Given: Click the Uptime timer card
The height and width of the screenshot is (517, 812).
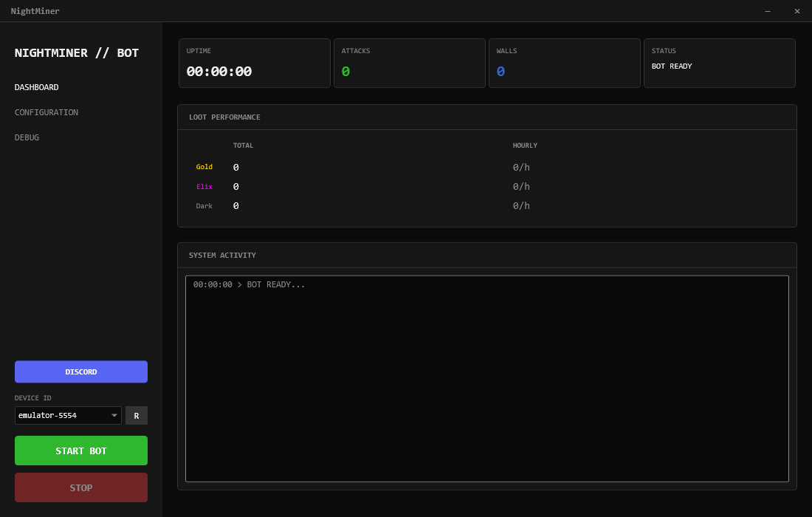Looking at the screenshot, I should tap(254, 64).
